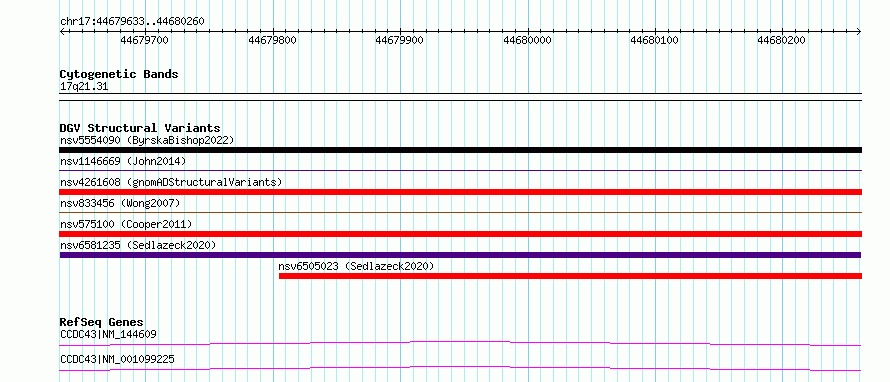
Task: Click the DGV Structural Variants track heading
Action: click(140, 128)
